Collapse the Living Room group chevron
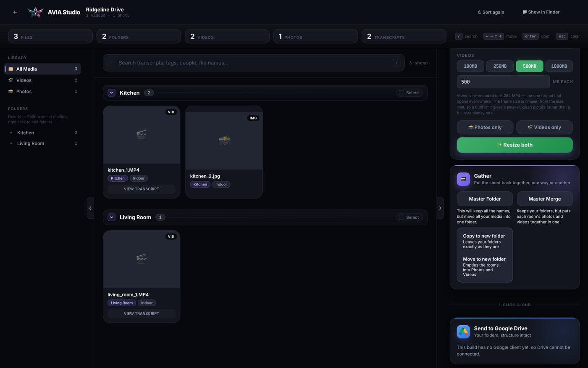Viewport: 588px width, 368px height. [111, 217]
